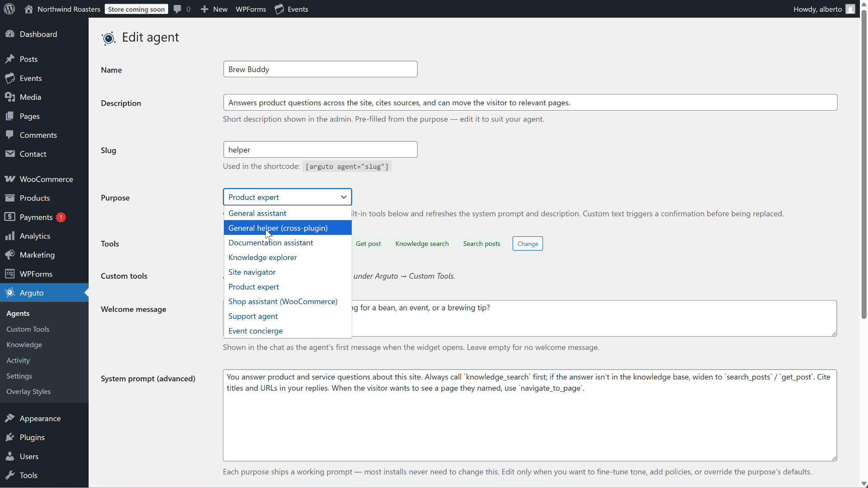
Task: Click the Change tools button
Action: 528,244
